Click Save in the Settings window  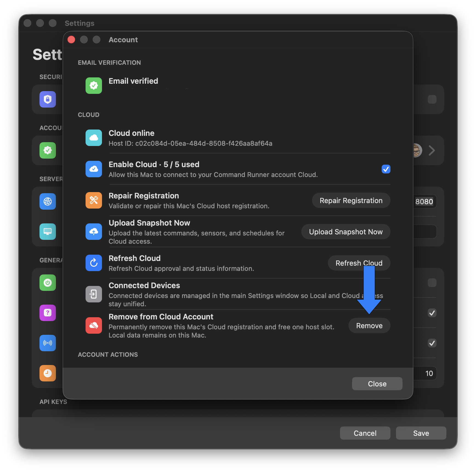421,433
